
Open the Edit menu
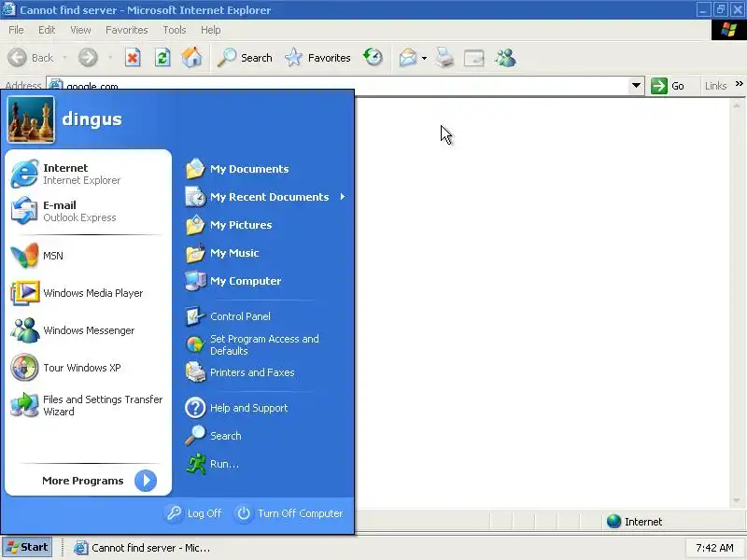pyautogui.click(x=47, y=30)
